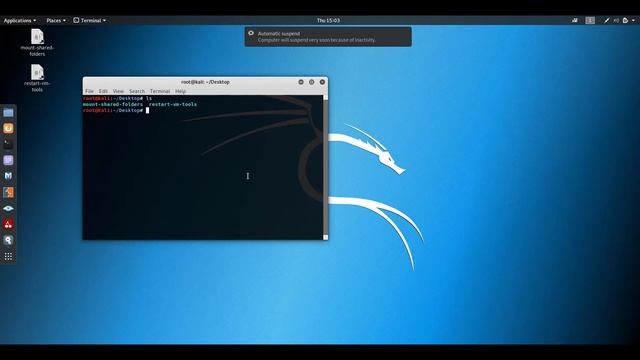Open the purple notes app in the dock
Image resolution: width=640 pixels, height=360 pixels.
pos(8,160)
